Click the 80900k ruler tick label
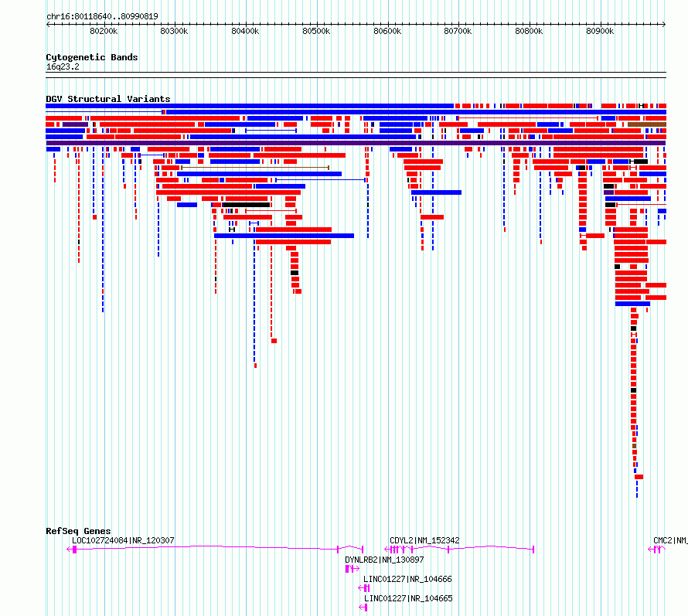Screen dimensions: 688x616 (600, 31)
